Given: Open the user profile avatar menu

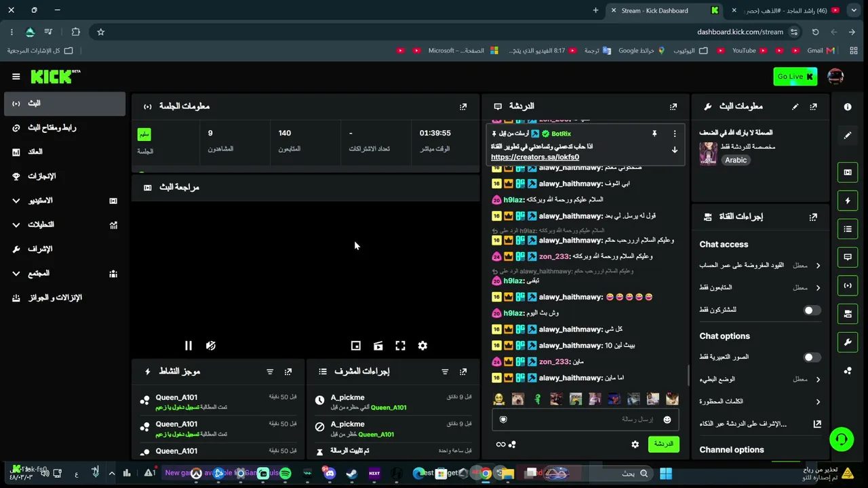Looking at the screenshot, I should (x=835, y=77).
